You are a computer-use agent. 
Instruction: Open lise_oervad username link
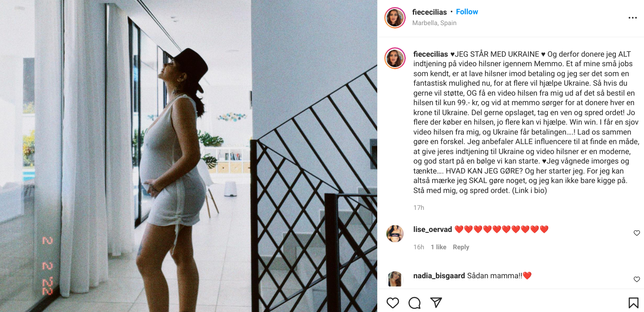point(433,229)
